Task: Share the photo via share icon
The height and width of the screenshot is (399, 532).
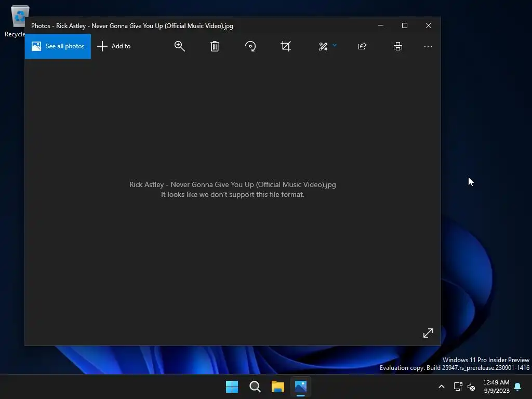Action: tap(362, 46)
